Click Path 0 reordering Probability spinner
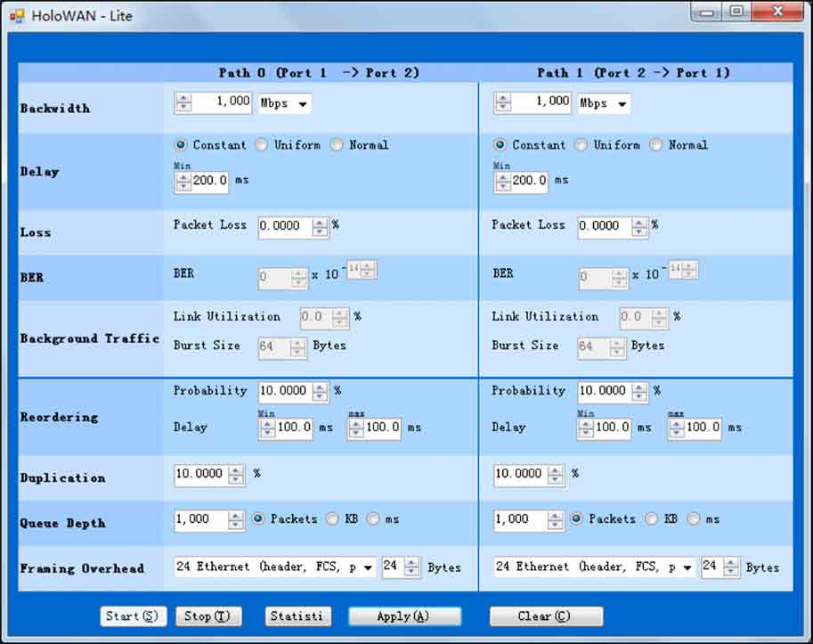This screenshot has width=813, height=644. pos(320,393)
